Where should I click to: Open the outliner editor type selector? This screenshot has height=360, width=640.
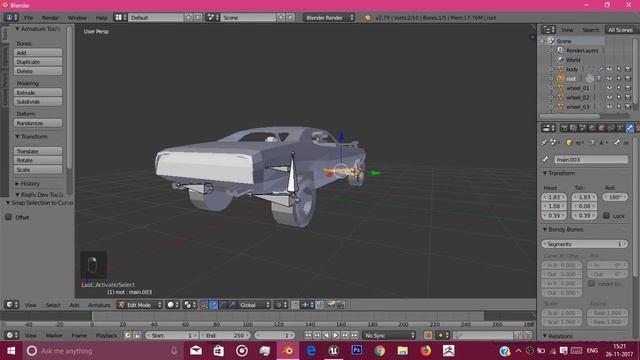[548, 30]
